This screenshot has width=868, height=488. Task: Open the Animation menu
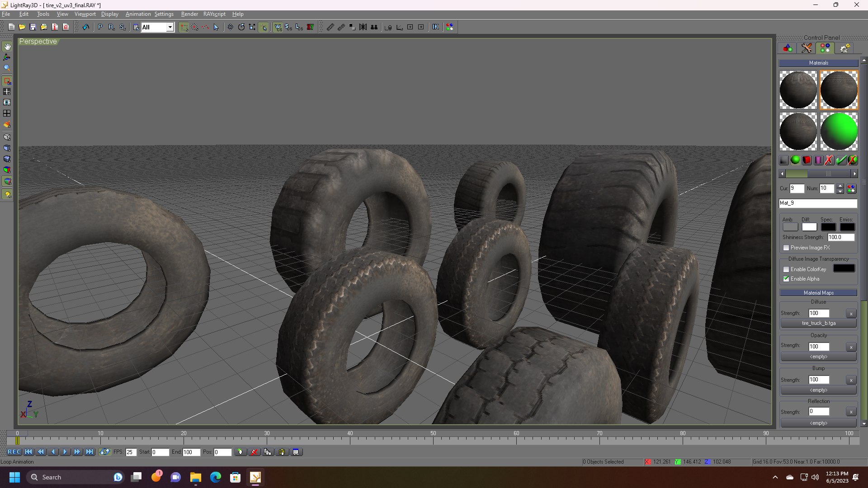[138, 14]
